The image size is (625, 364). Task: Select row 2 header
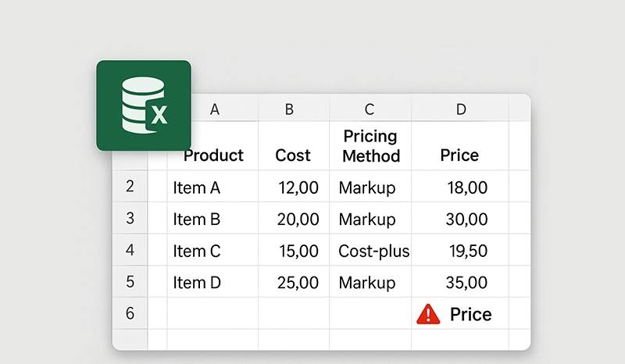click(130, 186)
